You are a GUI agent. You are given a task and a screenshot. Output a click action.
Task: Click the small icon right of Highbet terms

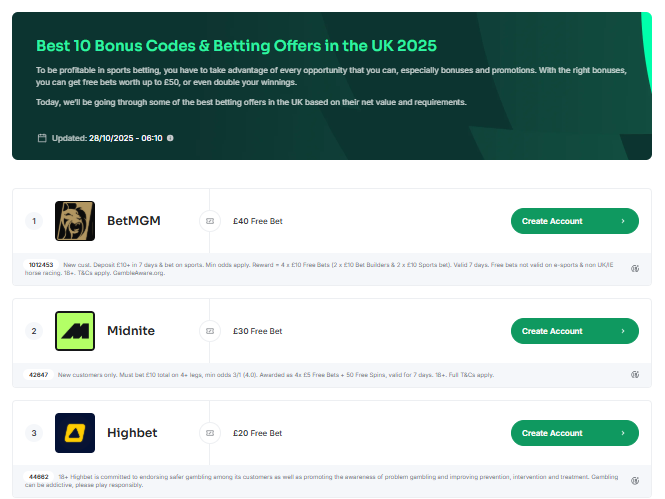[635, 481]
